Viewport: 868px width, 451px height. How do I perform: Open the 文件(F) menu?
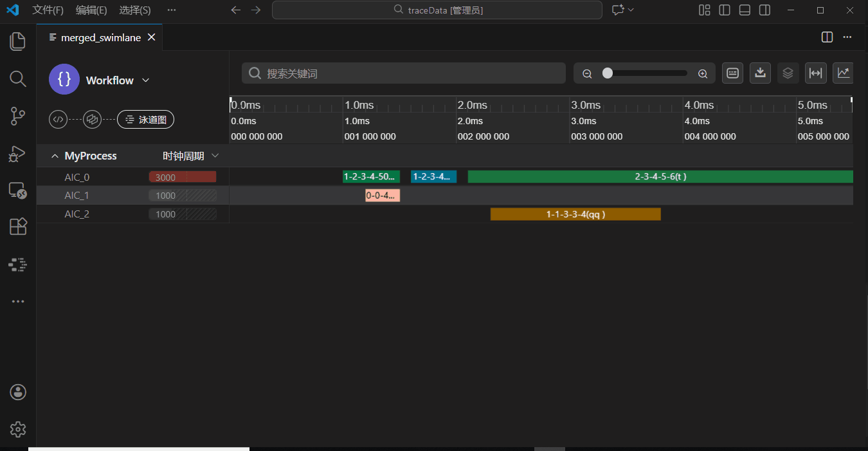tap(48, 10)
